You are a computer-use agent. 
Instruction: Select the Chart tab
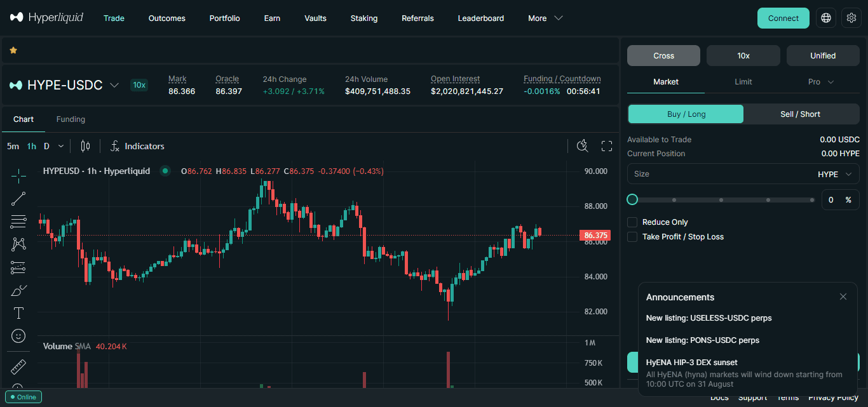pos(24,119)
